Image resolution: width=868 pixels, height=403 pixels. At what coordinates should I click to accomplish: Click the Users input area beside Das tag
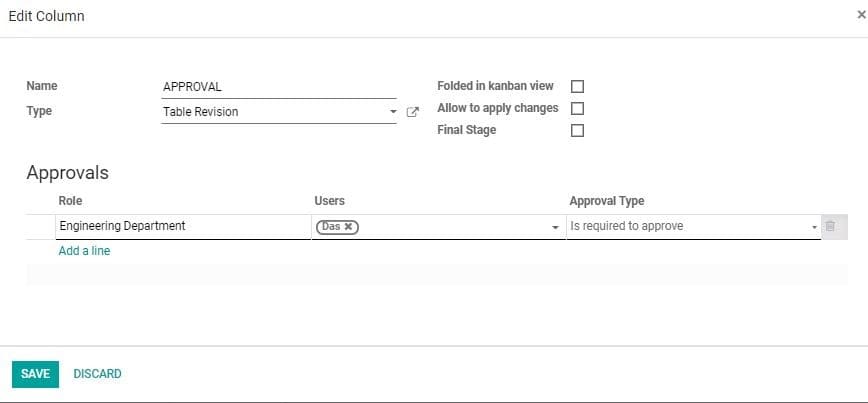pos(450,227)
